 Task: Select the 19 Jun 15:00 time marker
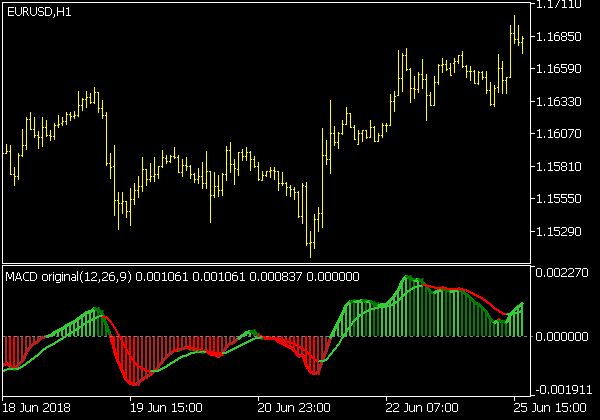(167, 408)
